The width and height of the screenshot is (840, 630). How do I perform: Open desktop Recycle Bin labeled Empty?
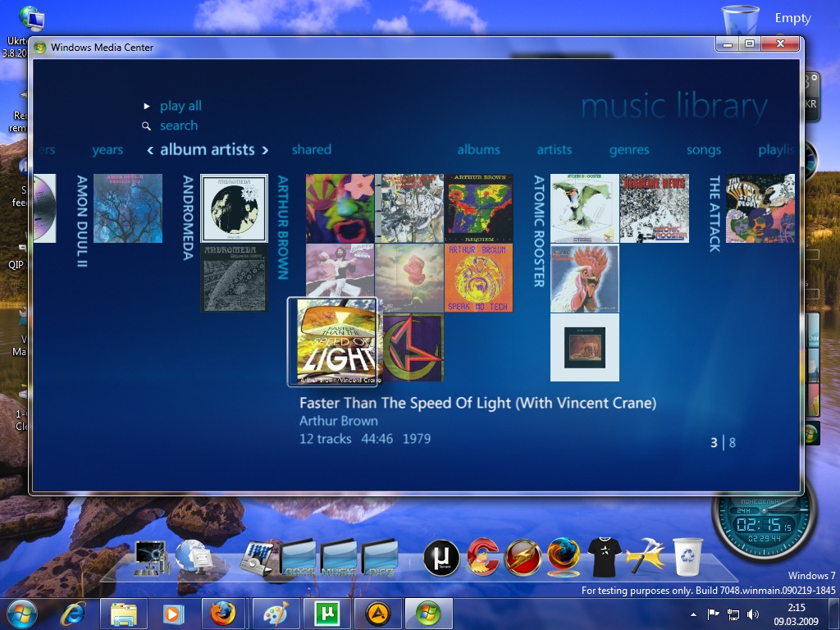[741, 20]
